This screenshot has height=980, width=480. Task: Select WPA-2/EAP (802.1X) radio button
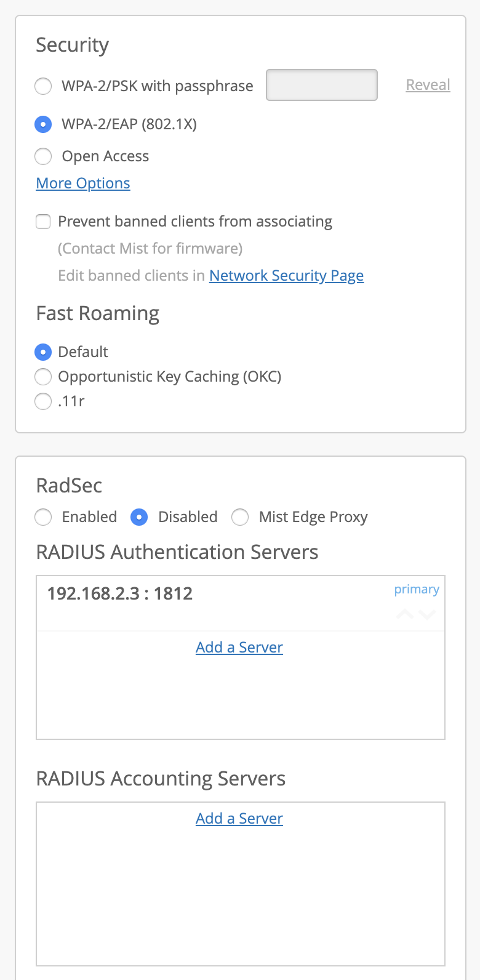[43, 124]
